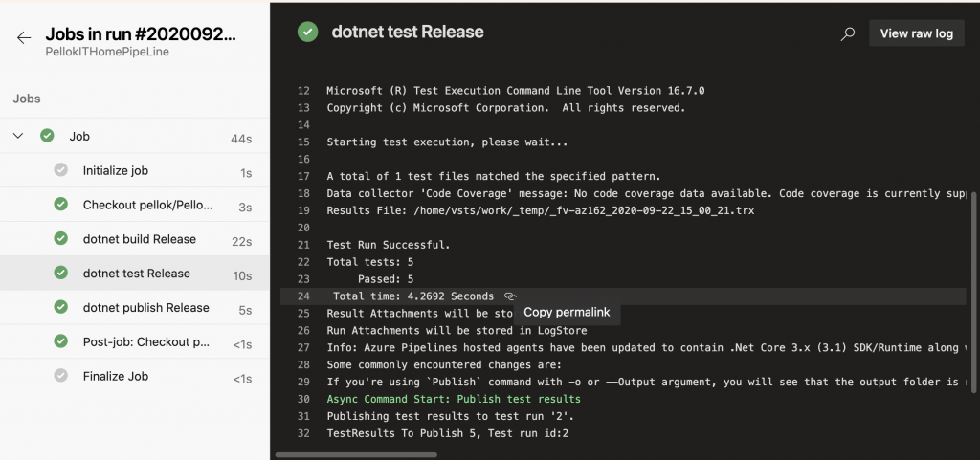Image resolution: width=980 pixels, height=460 pixels.
Task: Select the dotnet test Release step
Action: tap(137, 274)
